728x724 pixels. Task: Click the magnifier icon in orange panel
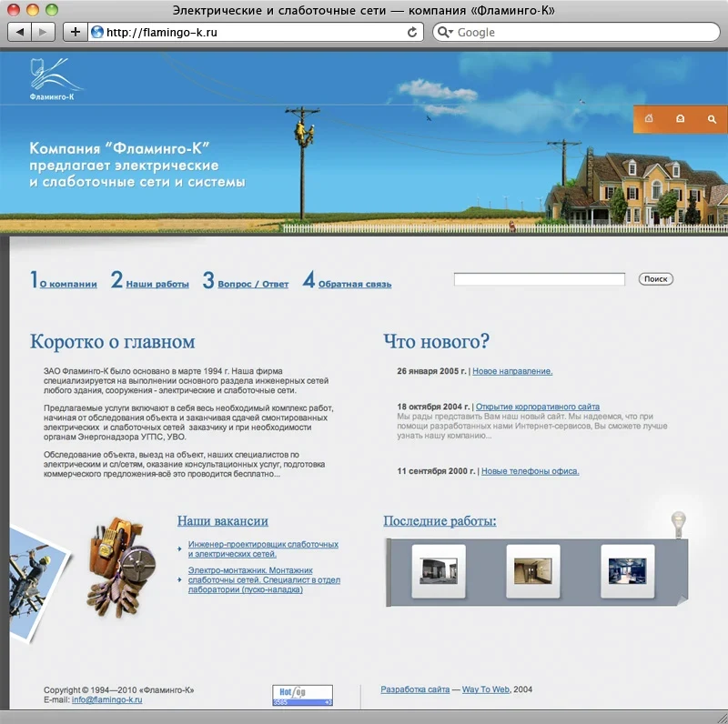tap(712, 119)
